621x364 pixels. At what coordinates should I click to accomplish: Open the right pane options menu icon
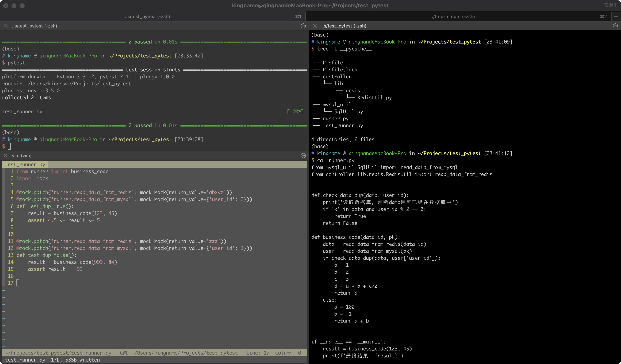615,26
